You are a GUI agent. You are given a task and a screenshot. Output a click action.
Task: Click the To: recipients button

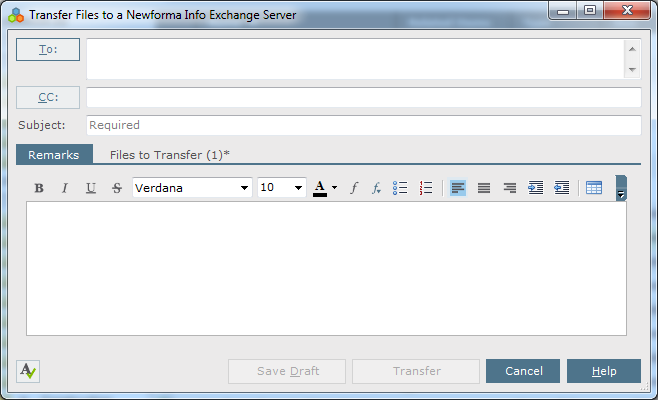(48, 50)
